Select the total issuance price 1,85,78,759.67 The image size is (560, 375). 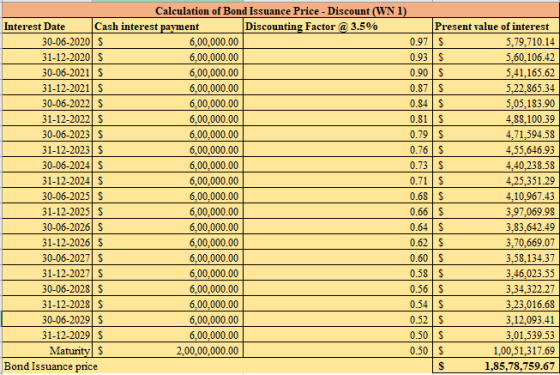[496, 366]
